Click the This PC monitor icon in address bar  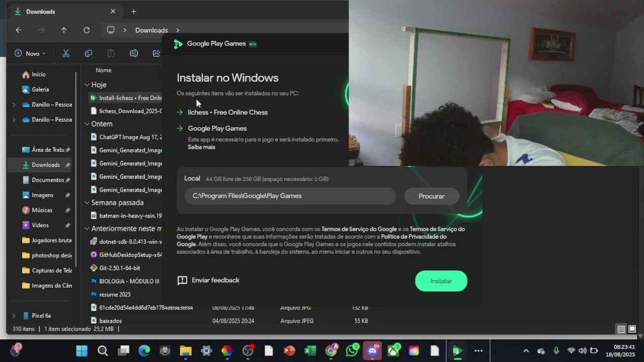coord(111,30)
